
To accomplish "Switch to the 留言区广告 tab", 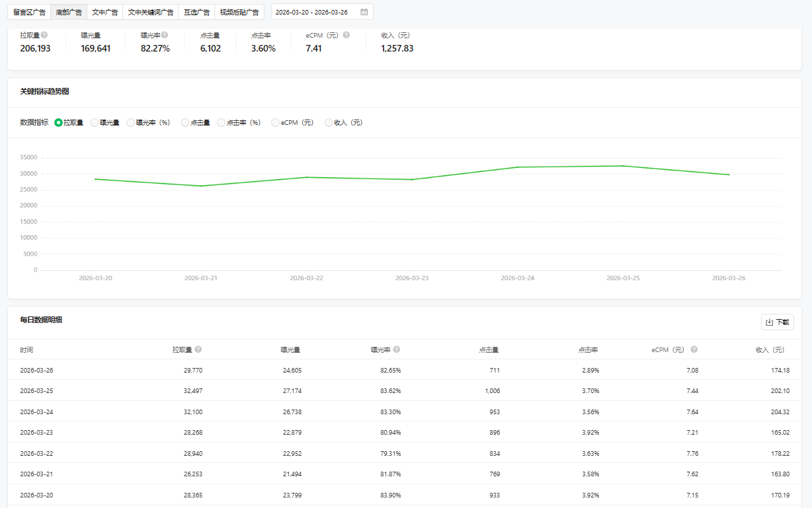I will (29, 12).
